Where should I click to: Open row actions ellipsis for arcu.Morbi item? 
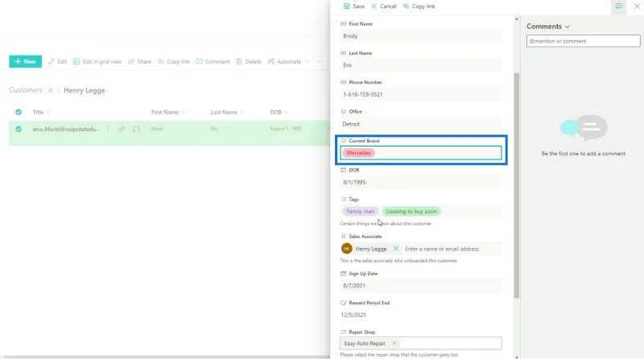(x=108, y=129)
